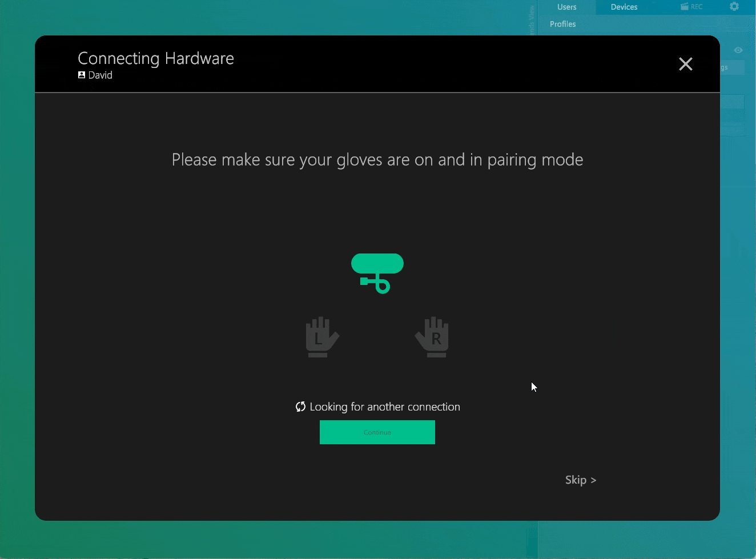Click the 'Looking for another connection' status text
Screen dimensions: 756x559
point(385,407)
